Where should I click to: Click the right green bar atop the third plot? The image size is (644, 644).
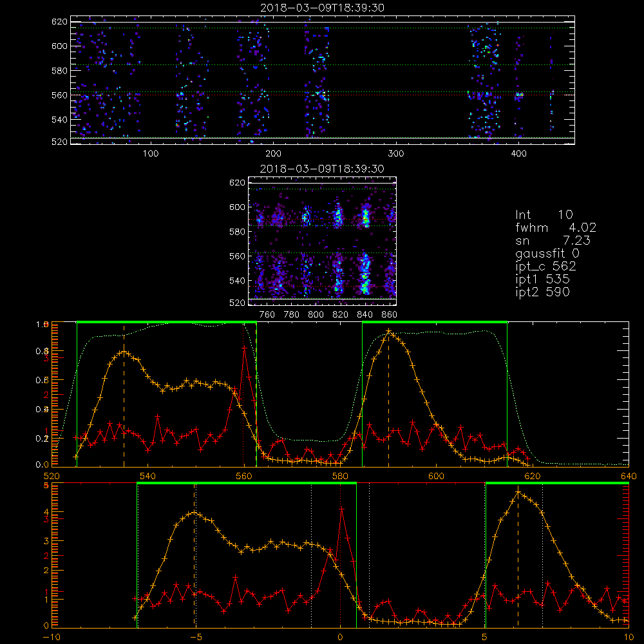tap(435, 322)
